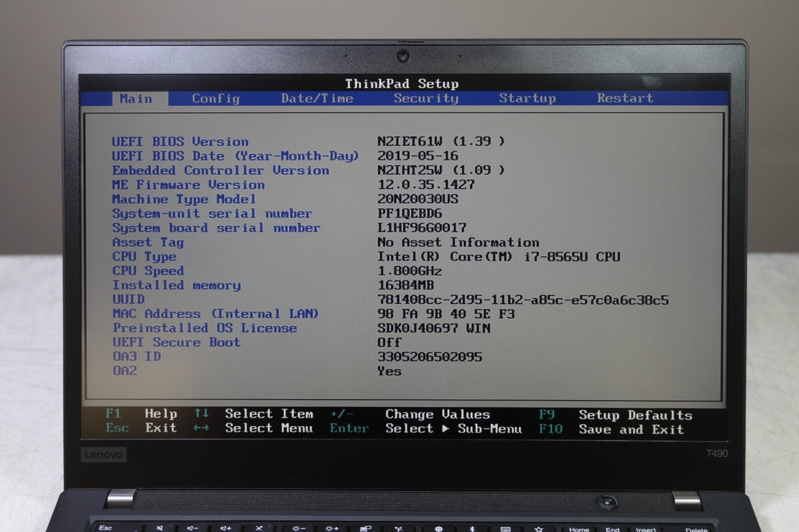Screen dimensions: 799x532
Task: Click BIOS version value N2IET61W (1.39)
Action: coord(441,141)
